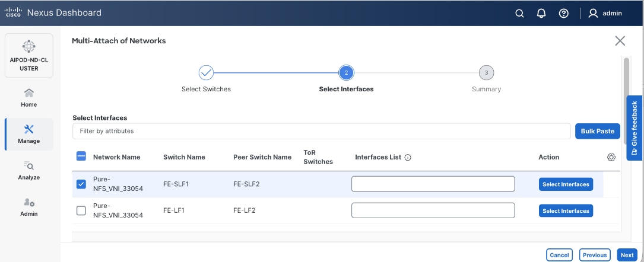Open the admin user menu
This screenshot has height=262, width=644.
click(x=605, y=13)
